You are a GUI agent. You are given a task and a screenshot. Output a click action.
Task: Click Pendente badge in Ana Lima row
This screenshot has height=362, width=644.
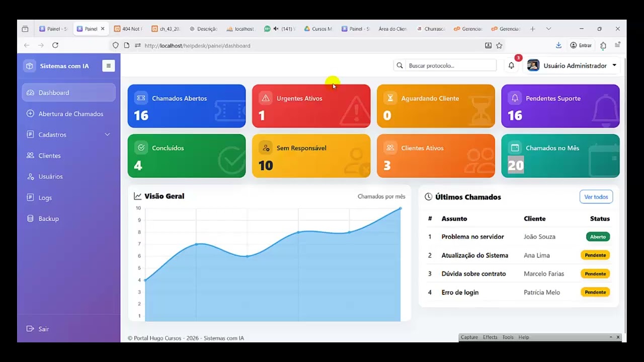(x=595, y=255)
